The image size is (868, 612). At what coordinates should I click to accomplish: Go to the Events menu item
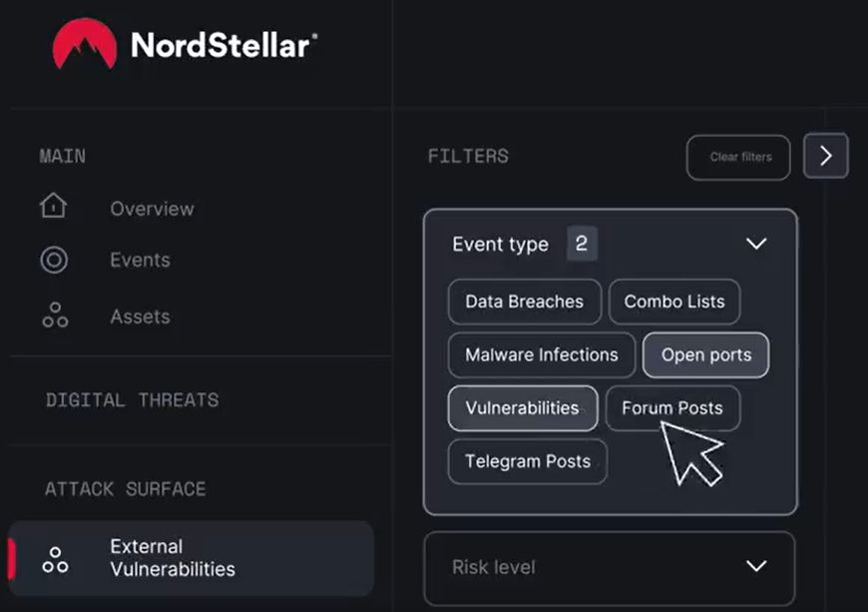click(x=140, y=260)
